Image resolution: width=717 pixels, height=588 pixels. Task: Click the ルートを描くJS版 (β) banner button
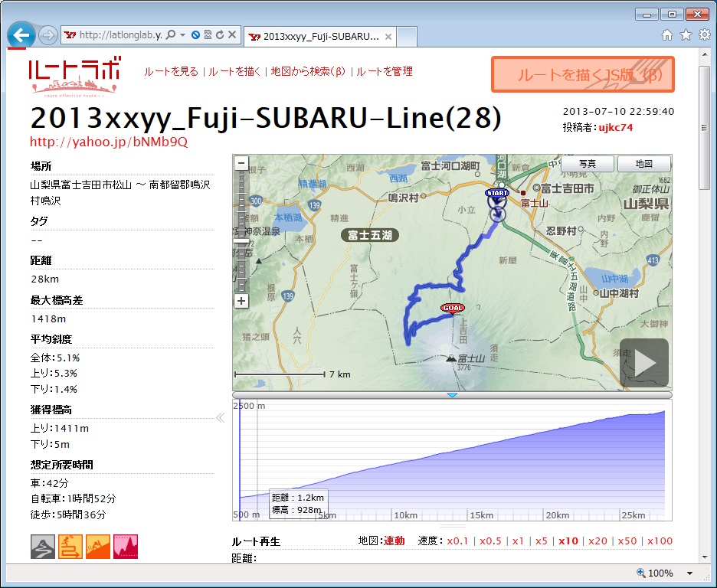coord(583,74)
